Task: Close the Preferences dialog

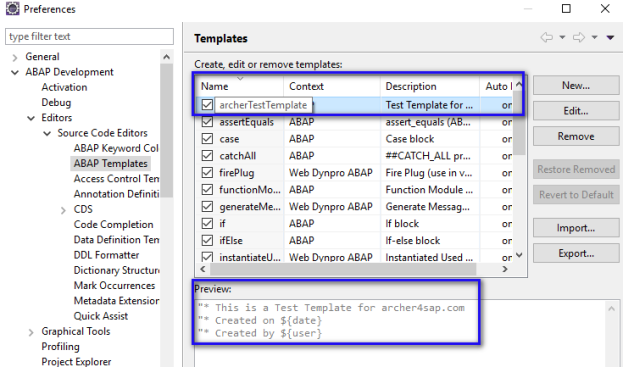Action: click(x=605, y=8)
